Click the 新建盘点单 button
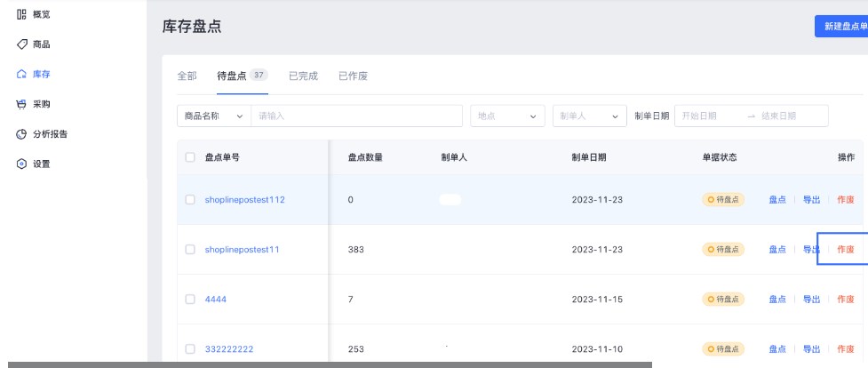 click(x=840, y=27)
